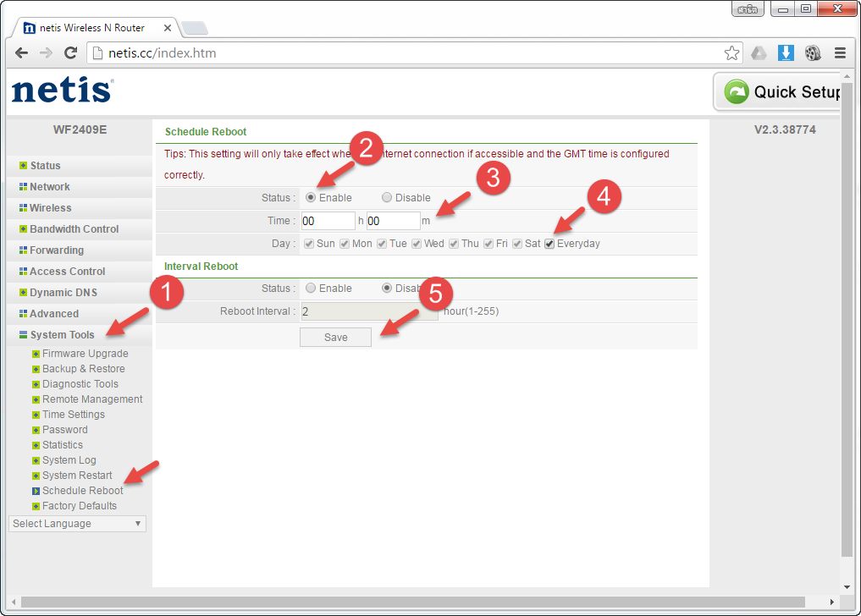Open Time Settings

(74, 415)
